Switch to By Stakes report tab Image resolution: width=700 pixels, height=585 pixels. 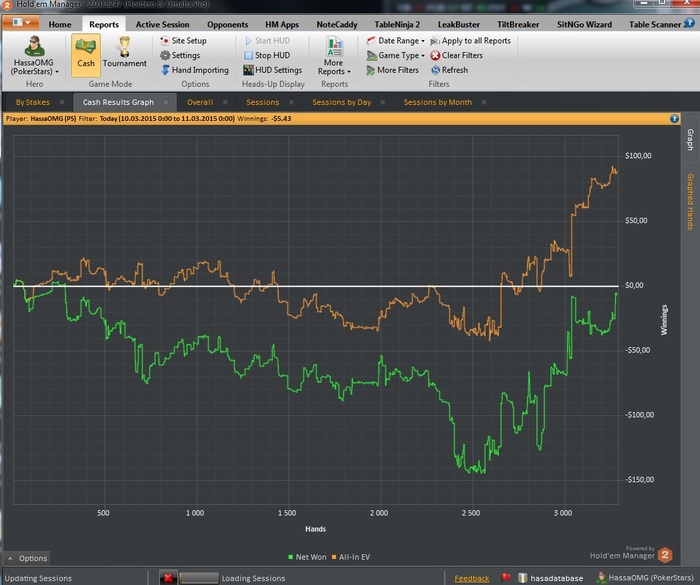[33, 102]
